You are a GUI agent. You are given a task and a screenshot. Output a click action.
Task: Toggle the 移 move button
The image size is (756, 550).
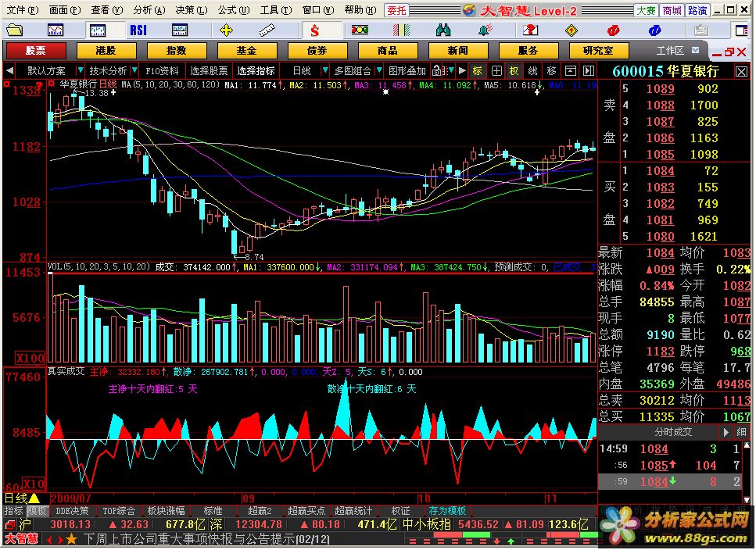(x=551, y=71)
